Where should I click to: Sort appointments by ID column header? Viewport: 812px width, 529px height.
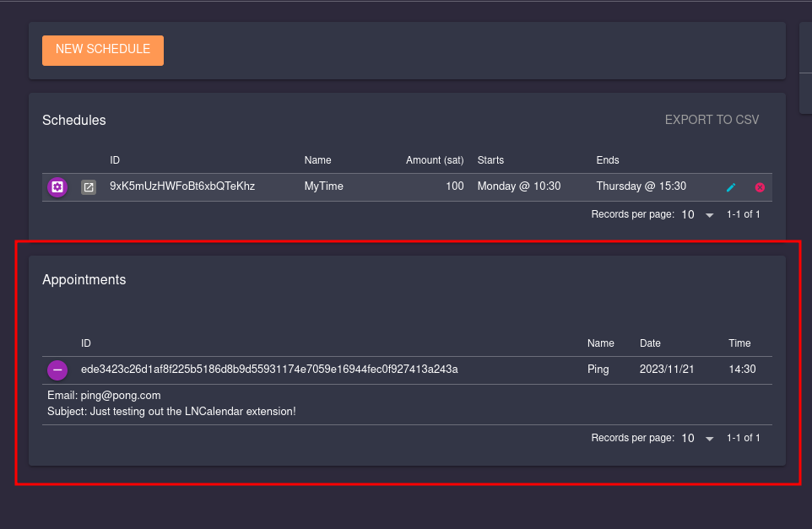tap(85, 343)
